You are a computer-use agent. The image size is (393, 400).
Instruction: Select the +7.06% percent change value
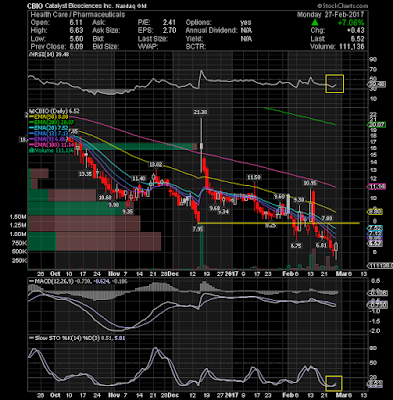pyautogui.click(x=351, y=23)
